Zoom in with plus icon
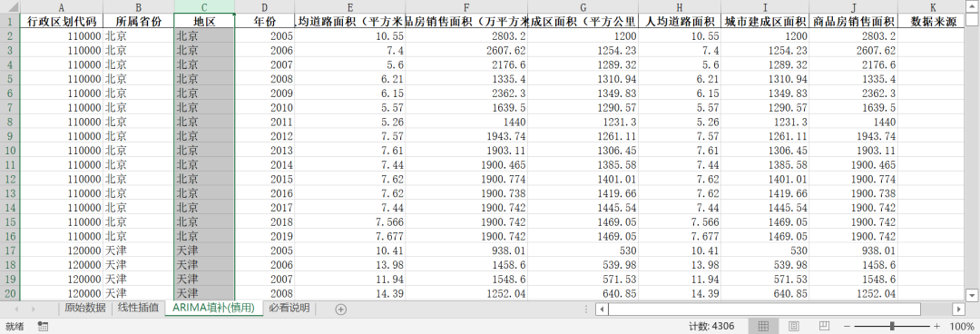980x334 pixels. pos(936,327)
